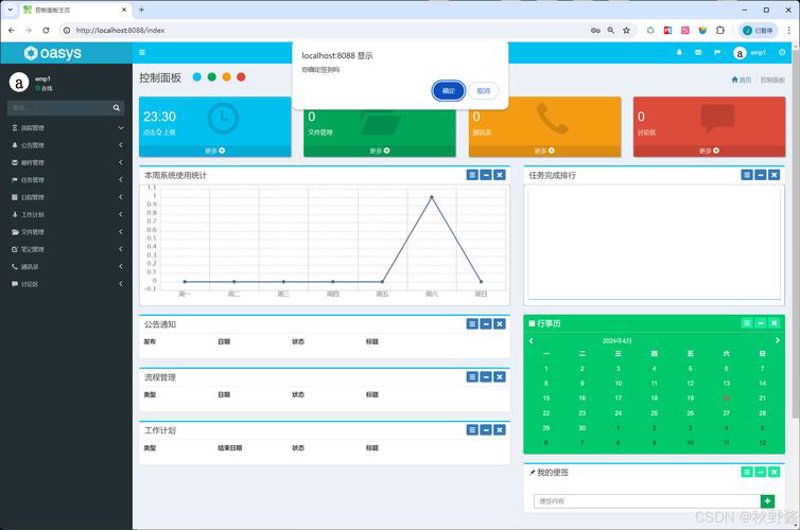
Task: Click the 首页 breadcrumb link
Action: (741, 80)
